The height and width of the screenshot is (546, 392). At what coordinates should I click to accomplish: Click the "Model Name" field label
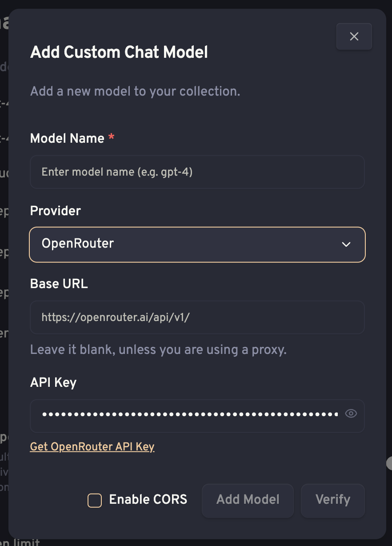tap(67, 138)
